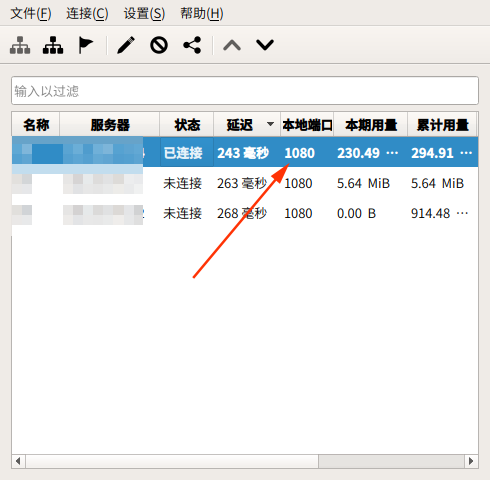
Task: Click the disconnect network icon in toolbar
Action: pos(53,45)
